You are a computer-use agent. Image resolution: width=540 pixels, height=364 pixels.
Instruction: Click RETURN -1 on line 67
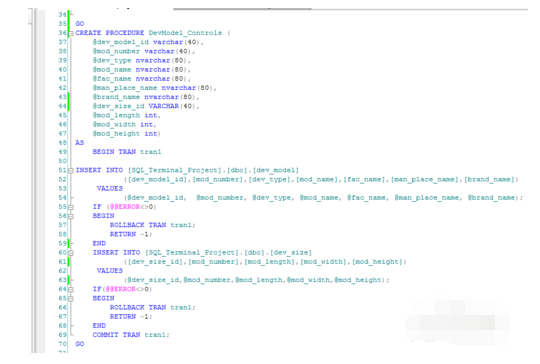[x=129, y=316]
